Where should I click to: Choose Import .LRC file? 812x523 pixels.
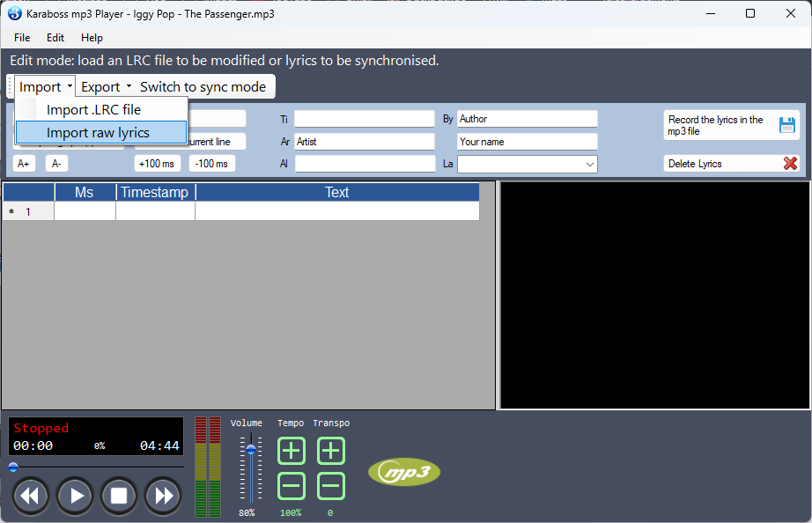pos(93,110)
